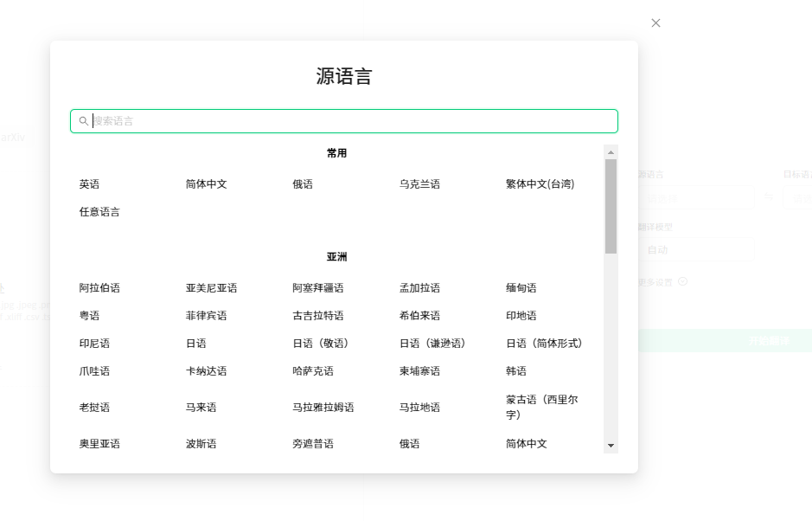Select 繁体中文(台湾) option
The width and height of the screenshot is (812, 521).
pyautogui.click(x=540, y=184)
